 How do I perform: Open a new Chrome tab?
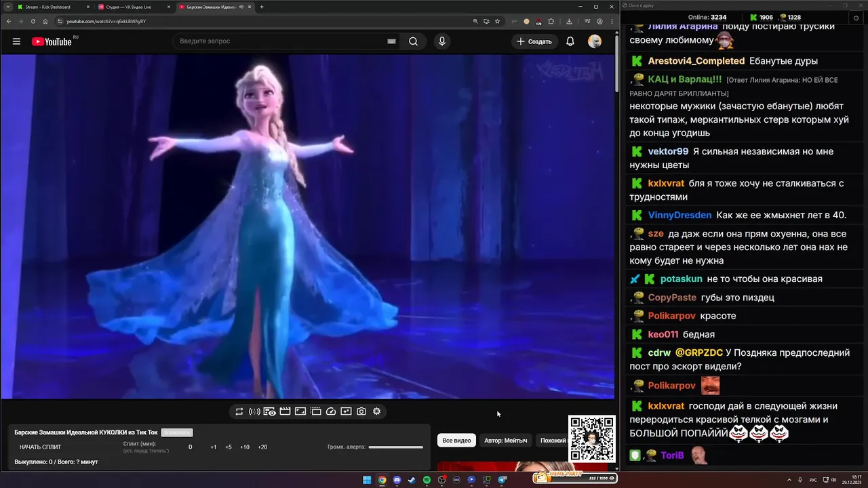click(x=262, y=7)
